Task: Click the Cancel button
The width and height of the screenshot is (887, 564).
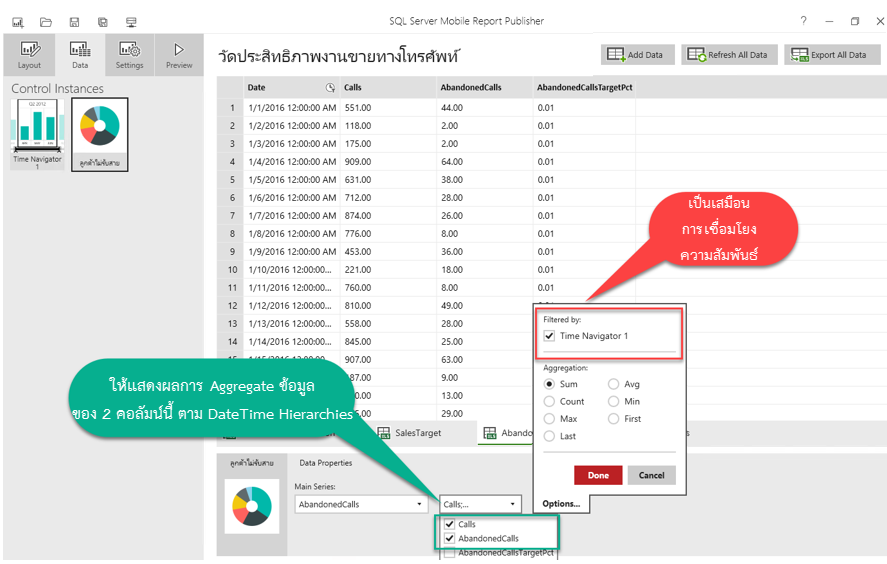Action: [652, 475]
